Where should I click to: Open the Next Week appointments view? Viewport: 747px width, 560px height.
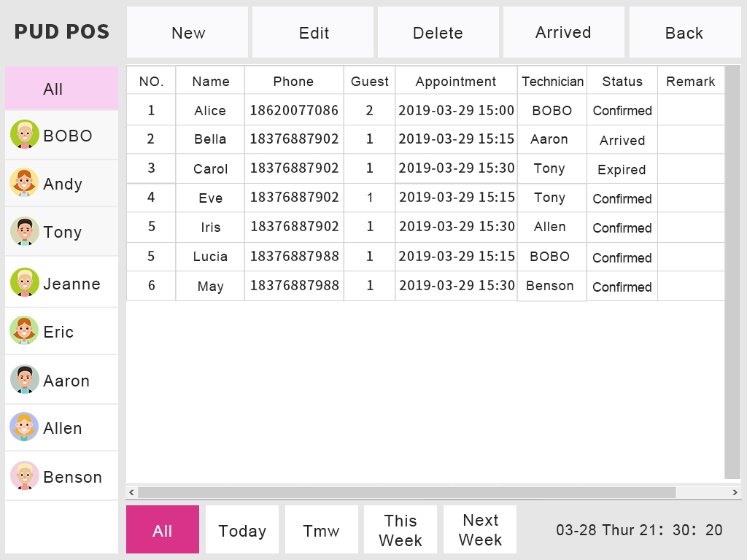pyautogui.click(x=480, y=530)
